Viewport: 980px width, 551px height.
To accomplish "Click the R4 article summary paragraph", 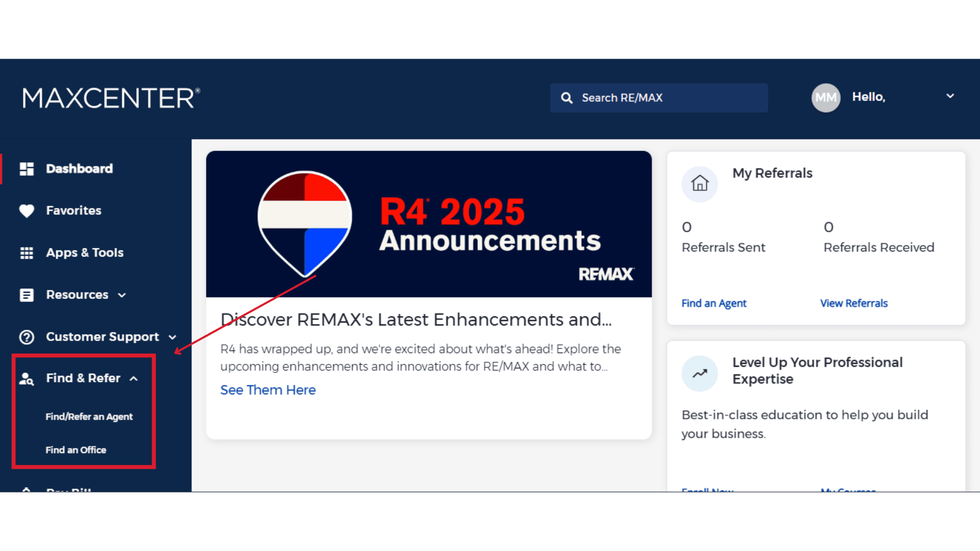I will 421,358.
